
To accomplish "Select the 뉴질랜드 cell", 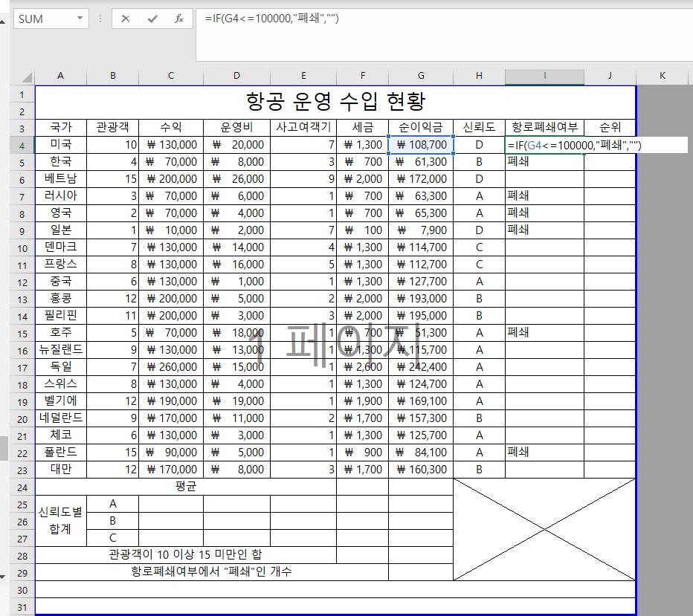I will click(61, 350).
